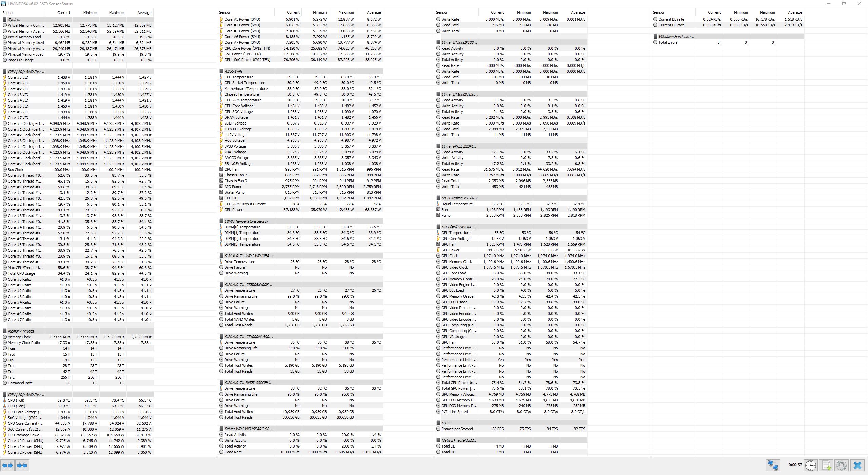This screenshot has height=475, width=868.
Task: Click the shrink columns arrows button
Action: coord(22,465)
